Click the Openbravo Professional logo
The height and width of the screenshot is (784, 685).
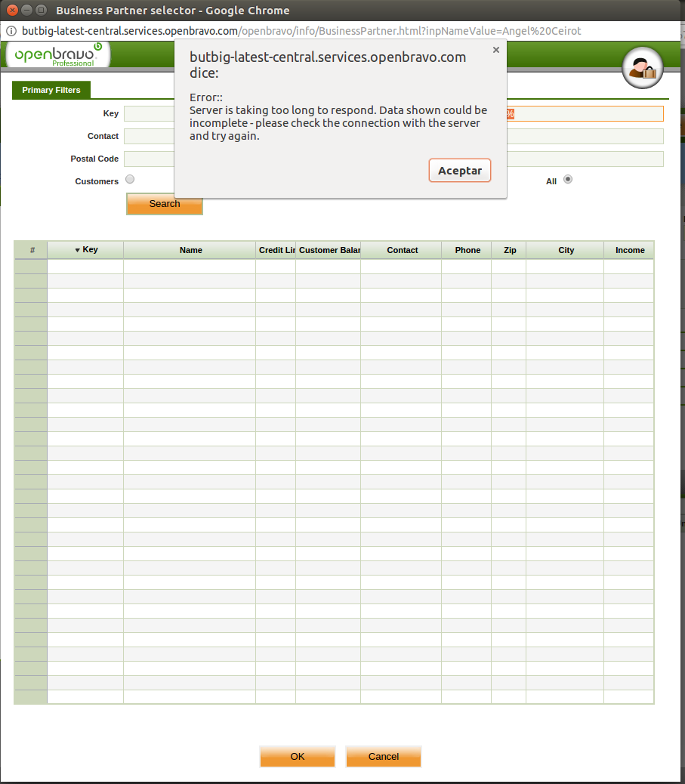coord(58,54)
